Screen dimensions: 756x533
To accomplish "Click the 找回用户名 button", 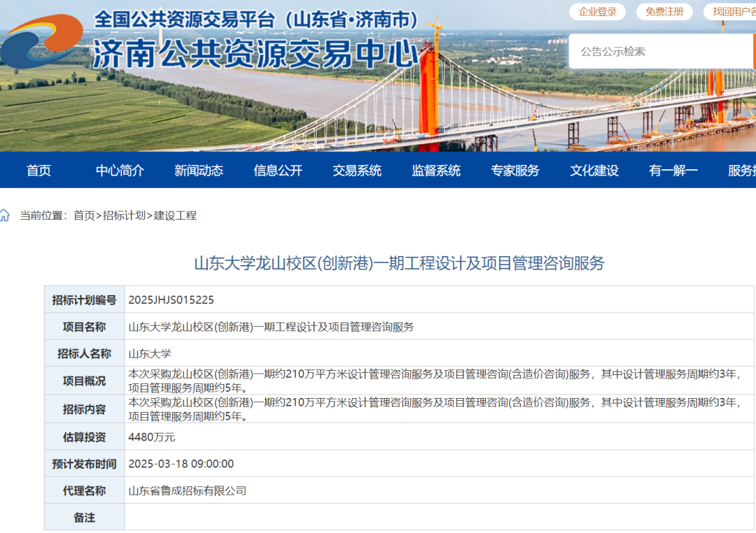I will coord(730,12).
